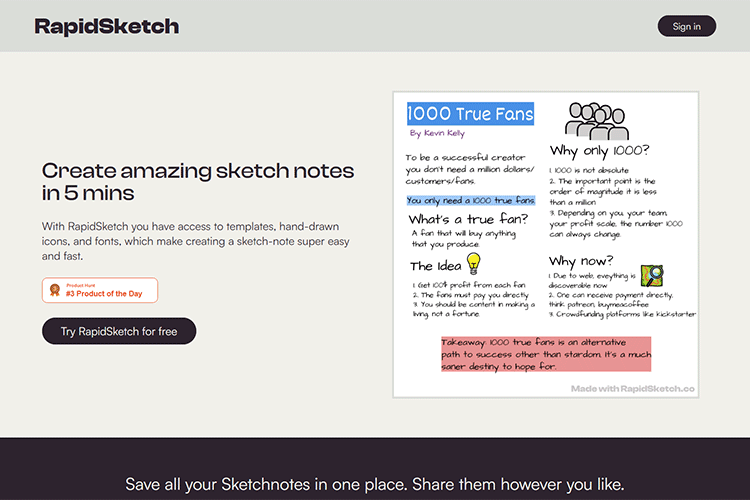Click the light bulb icon beside The Idea
The width and height of the screenshot is (750, 500).
pos(474,263)
